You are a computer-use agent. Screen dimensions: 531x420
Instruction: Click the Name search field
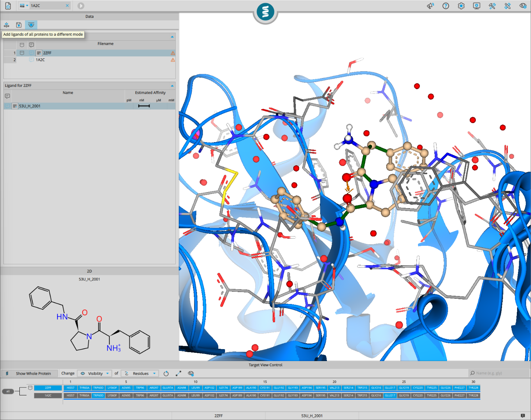[x=498, y=373]
